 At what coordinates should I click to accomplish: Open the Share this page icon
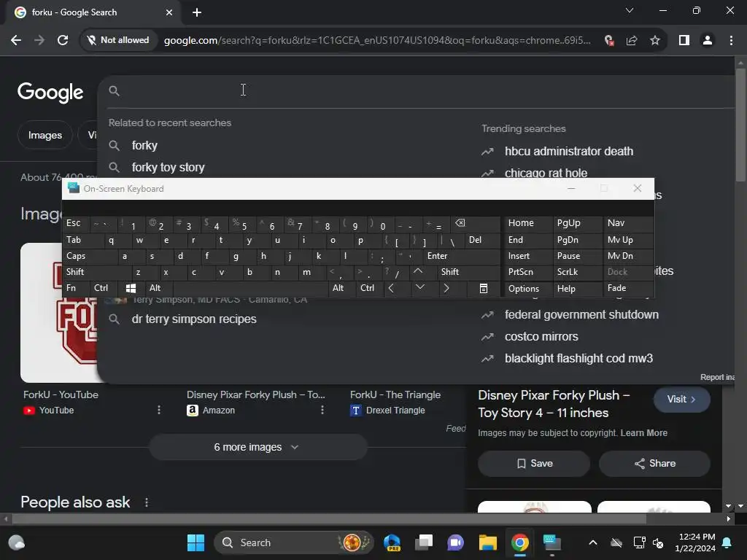[632, 41]
